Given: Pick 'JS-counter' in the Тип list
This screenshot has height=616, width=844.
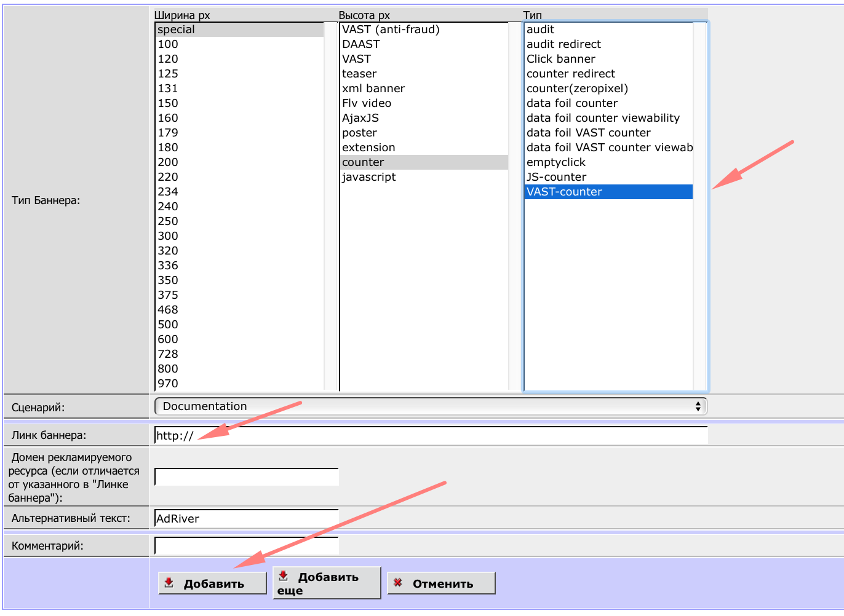Looking at the screenshot, I should pos(608,177).
